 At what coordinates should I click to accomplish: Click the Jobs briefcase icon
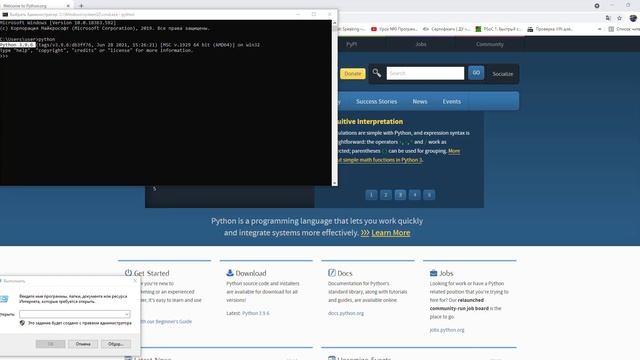(433, 273)
